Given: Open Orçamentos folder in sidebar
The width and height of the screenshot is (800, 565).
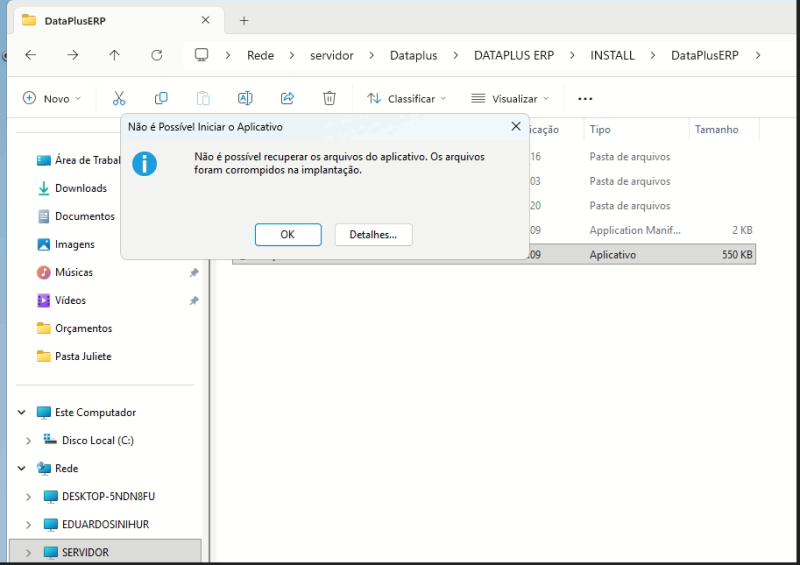Looking at the screenshot, I should (74, 328).
